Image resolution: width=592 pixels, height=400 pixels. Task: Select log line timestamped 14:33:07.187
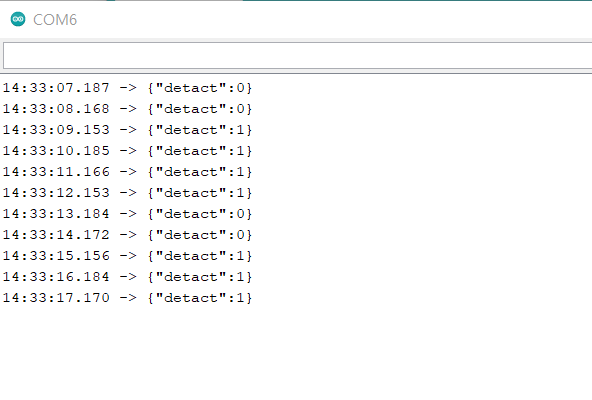[127, 88]
